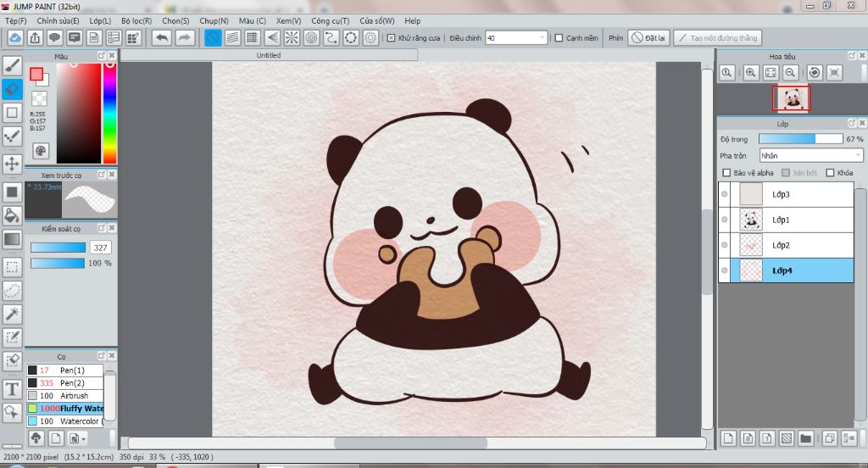Toggle the 'Khóa' lock checkbox
The width and height of the screenshot is (868, 468).
point(830,173)
